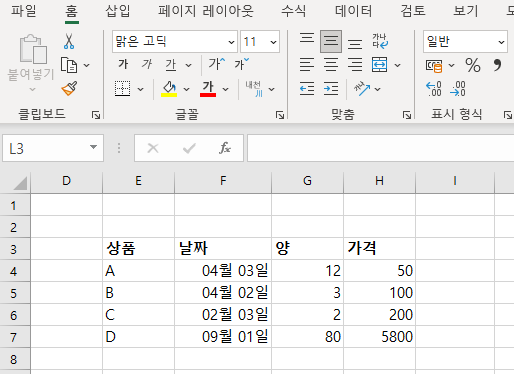
Task: Expand font color options arrow
Action: click(x=225, y=89)
